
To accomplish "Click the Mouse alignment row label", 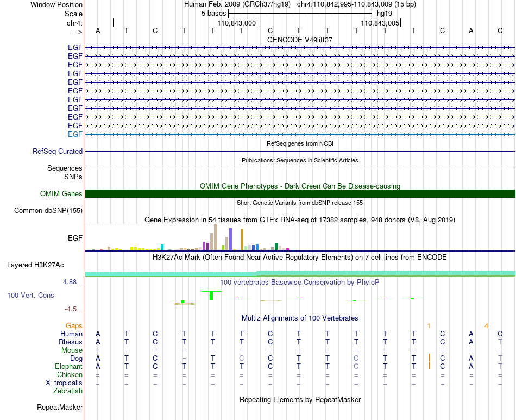I will pyautogui.click(x=72, y=350).
